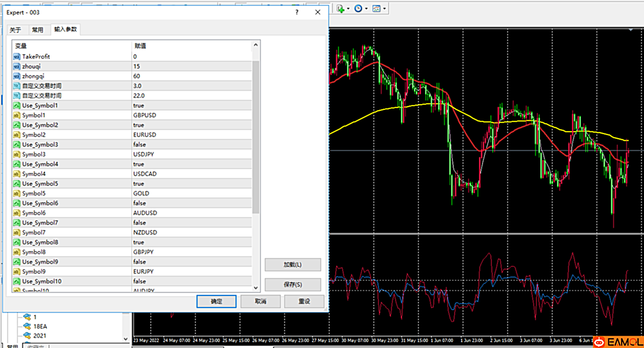Image resolution: width=644 pixels, height=348 pixels.
Task: Click the 18EA expert advisor icon
Action: [x=27, y=326]
